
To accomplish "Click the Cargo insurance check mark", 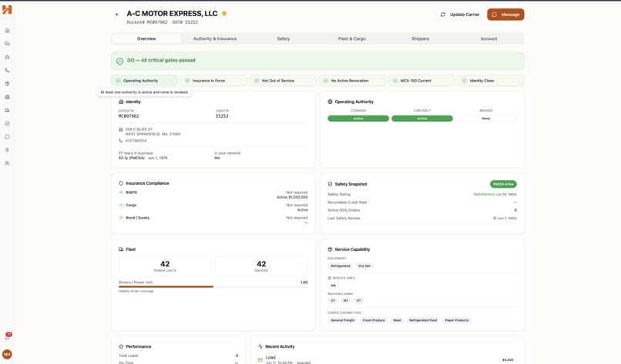I will [121, 205].
